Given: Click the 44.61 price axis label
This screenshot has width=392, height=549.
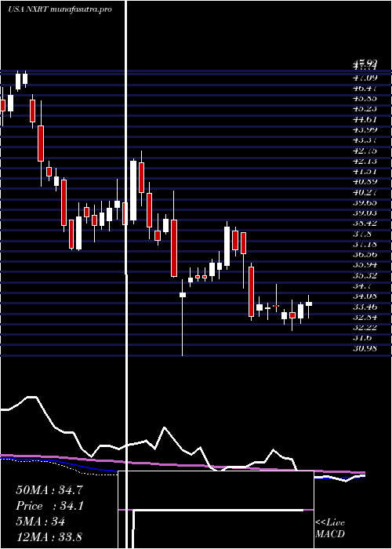Looking at the screenshot, I should (x=365, y=119).
